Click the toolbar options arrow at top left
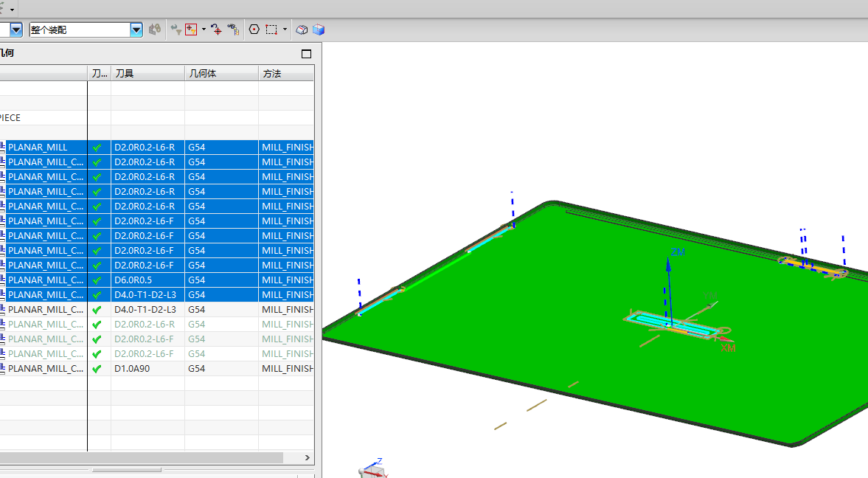This screenshot has height=478, width=868. point(13,10)
